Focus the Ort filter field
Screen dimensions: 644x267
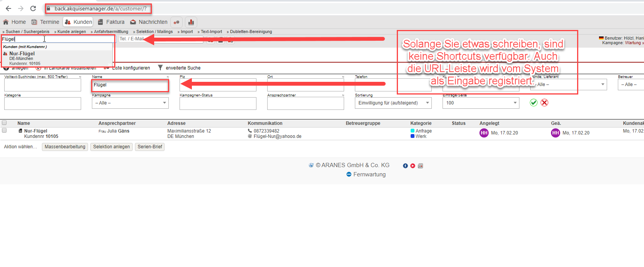point(306,85)
